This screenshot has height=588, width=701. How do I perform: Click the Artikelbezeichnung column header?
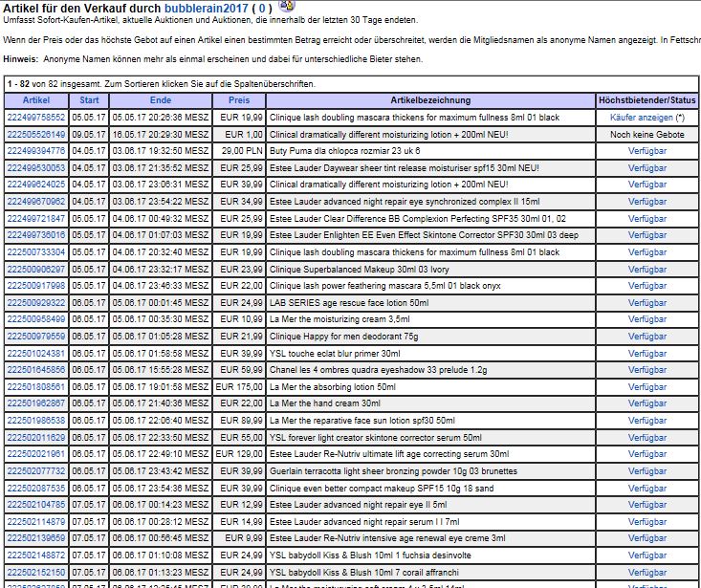[430, 100]
